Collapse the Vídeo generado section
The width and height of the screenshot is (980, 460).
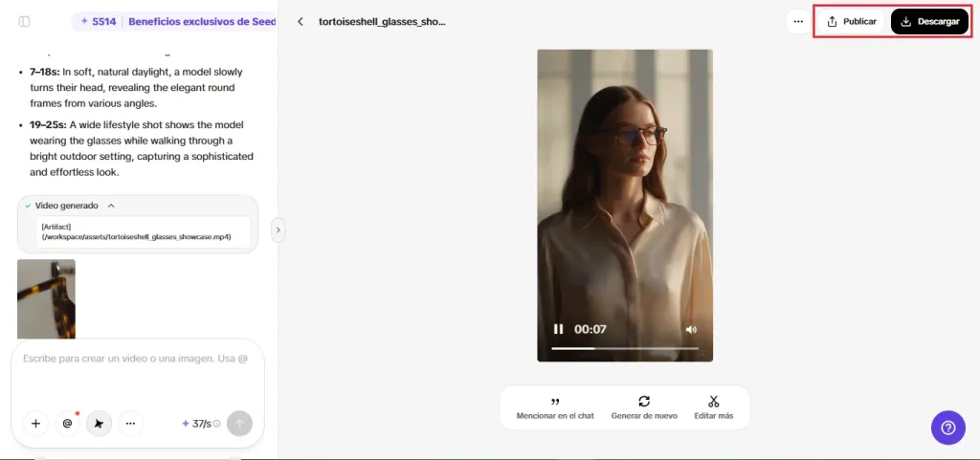tap(111, 206)
